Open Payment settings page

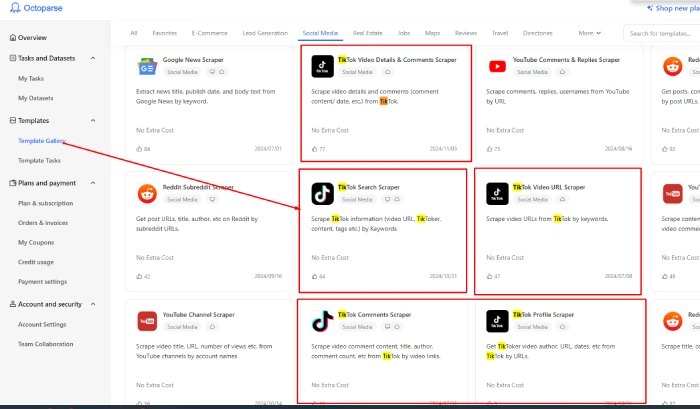(x=42, y=282)
